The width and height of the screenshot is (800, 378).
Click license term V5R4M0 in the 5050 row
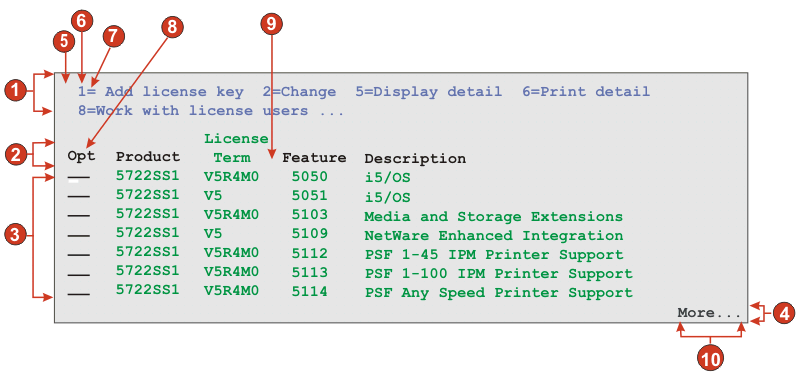232,177
